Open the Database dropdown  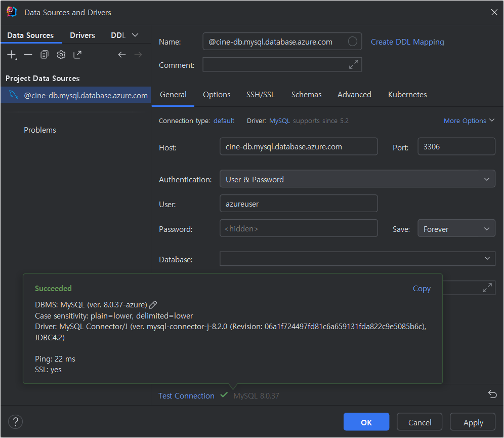tap(357, 259)
